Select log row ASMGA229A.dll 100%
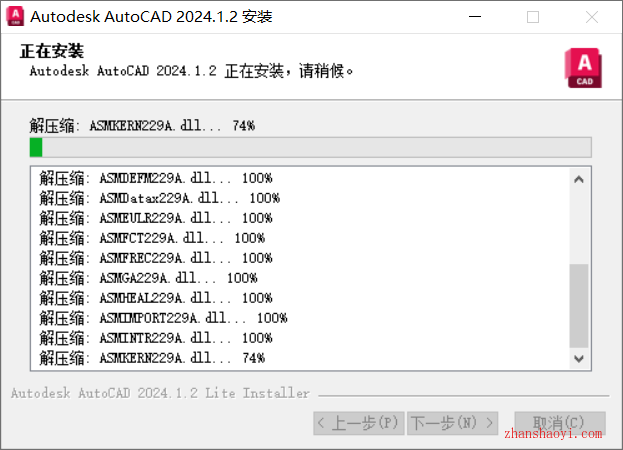 [x=148, y=278]
